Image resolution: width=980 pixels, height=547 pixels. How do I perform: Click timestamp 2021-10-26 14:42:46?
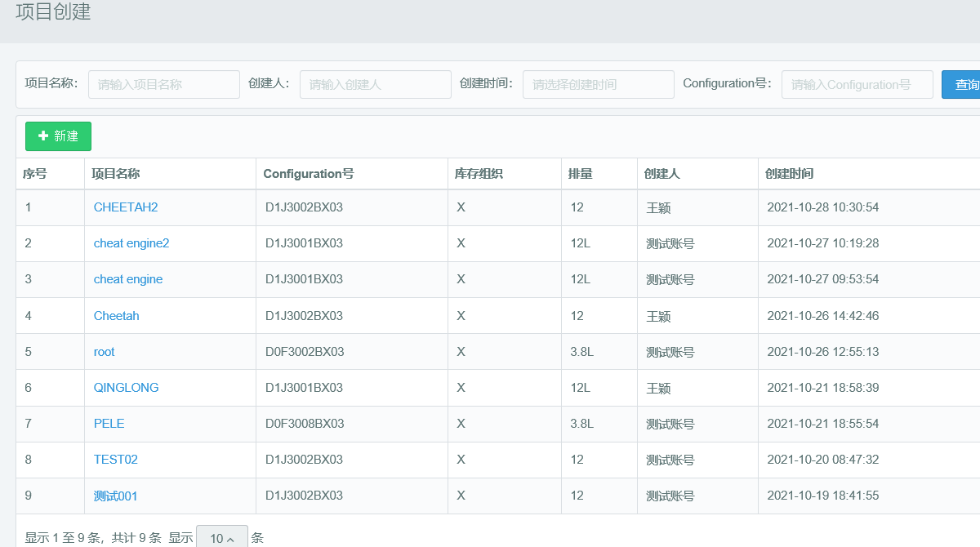click(823, 316)
